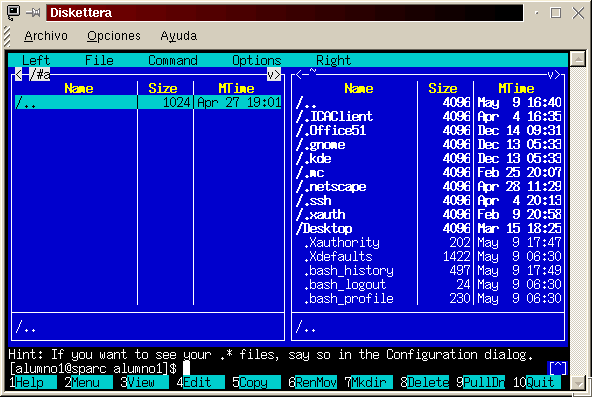This screenshot has height=397, width=592.
Task: Select the /.mc directory
Action: 428,172
